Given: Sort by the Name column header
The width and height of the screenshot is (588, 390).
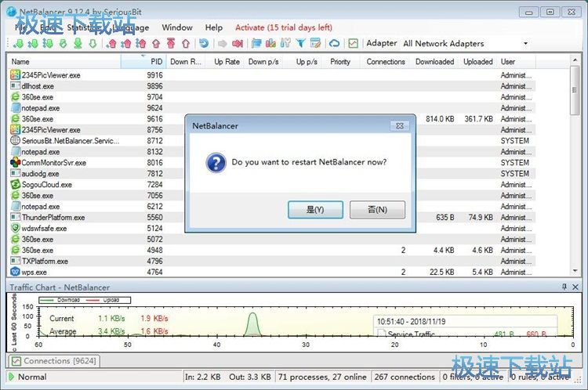Looking at the screenshot, I should (64, 62).
